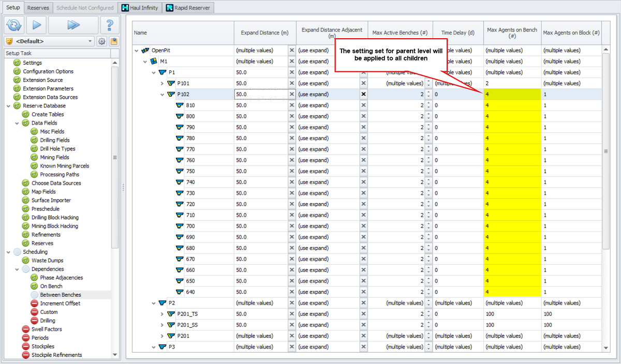The image size is (621, 364).
Task: Open the Waste Dumps setup task
Action: tap(47, 261)
